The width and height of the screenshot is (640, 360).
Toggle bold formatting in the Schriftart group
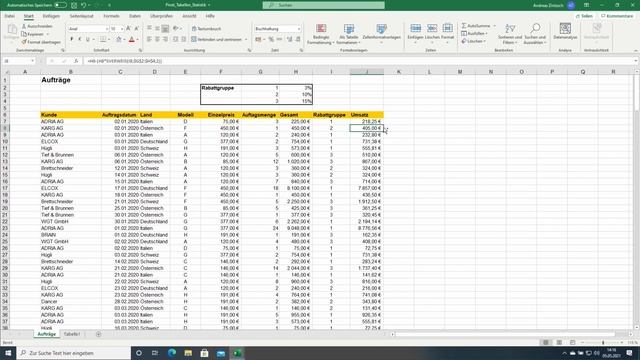[x=72, y=39]
